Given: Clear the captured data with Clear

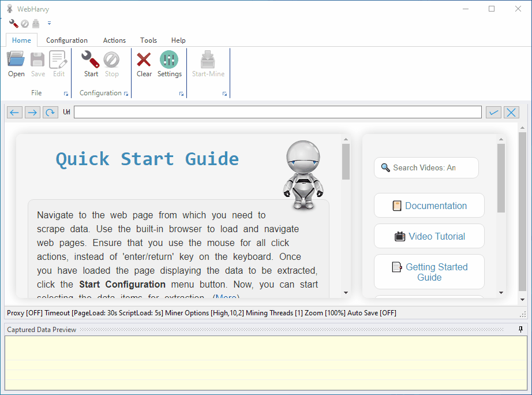Looking at the screenshot, I should pos(144,64).
